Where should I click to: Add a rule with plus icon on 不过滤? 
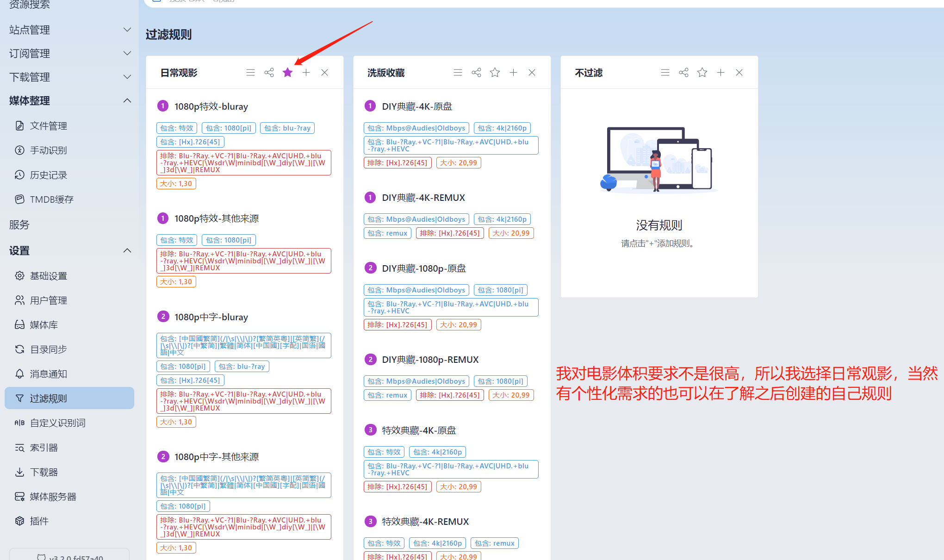click(x=720, y=73)
